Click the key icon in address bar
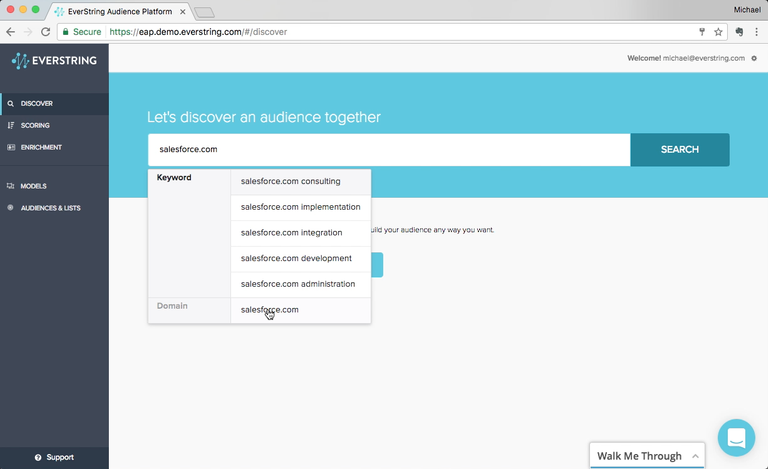 702,32
